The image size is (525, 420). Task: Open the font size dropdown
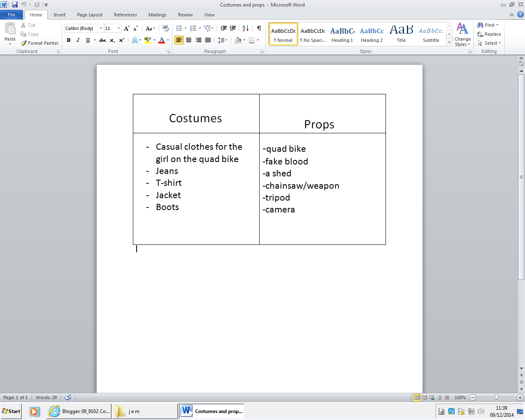[119, 28]
